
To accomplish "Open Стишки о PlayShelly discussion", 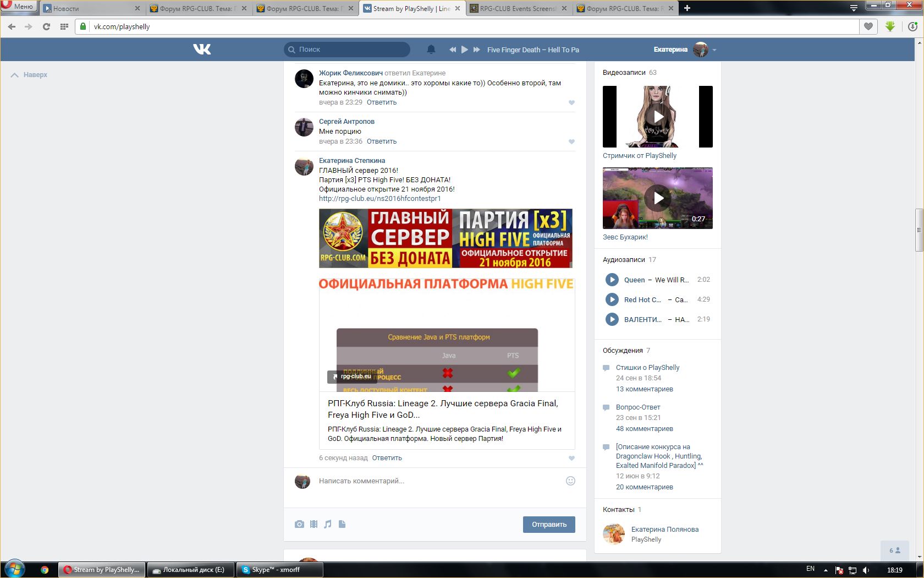I will click(647, 368).
